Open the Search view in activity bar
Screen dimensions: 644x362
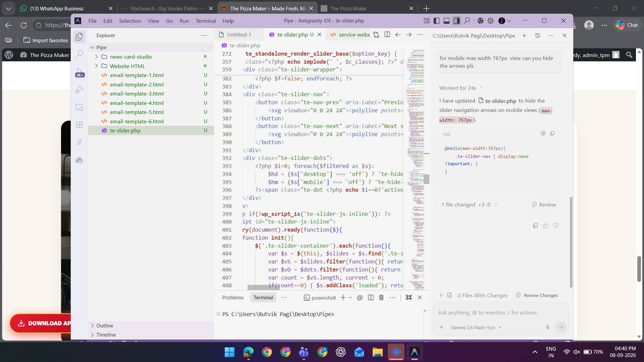pyautogui.click(x=79, y=54)
